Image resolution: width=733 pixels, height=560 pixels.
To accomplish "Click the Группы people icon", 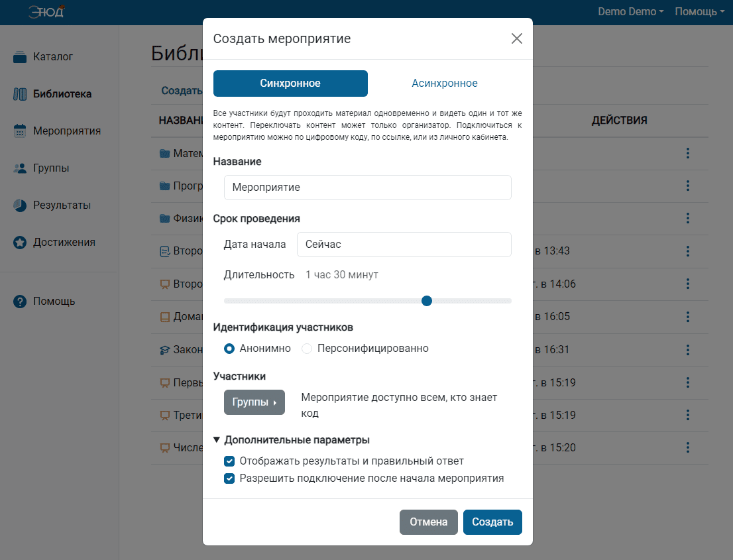I will 20,168.
